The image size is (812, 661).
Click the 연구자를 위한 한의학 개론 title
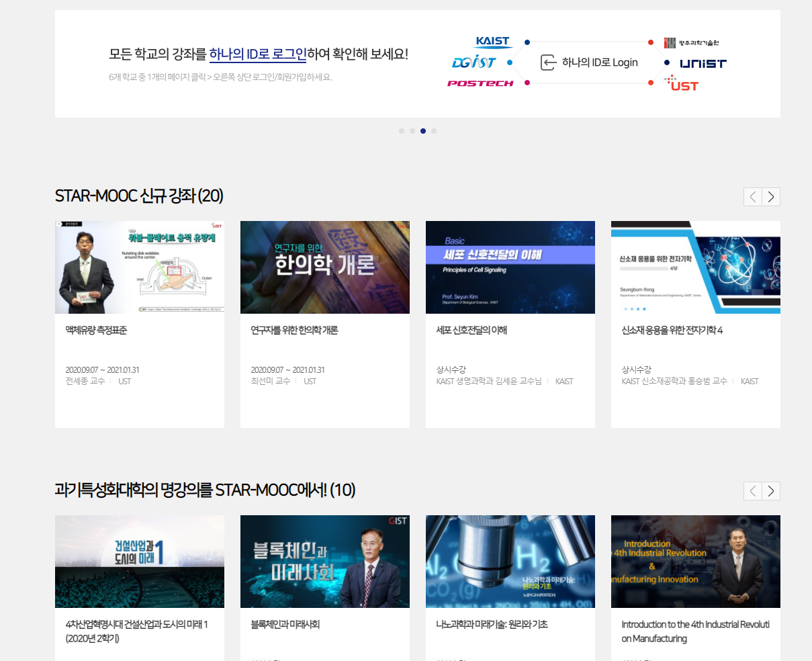click(x=294, y=330)
